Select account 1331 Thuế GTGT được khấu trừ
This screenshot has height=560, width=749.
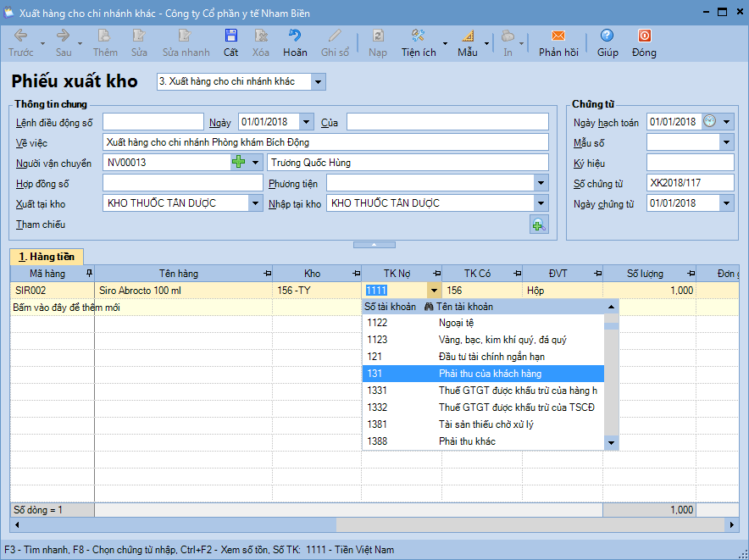pyautogui.click(x=483, y=391)
